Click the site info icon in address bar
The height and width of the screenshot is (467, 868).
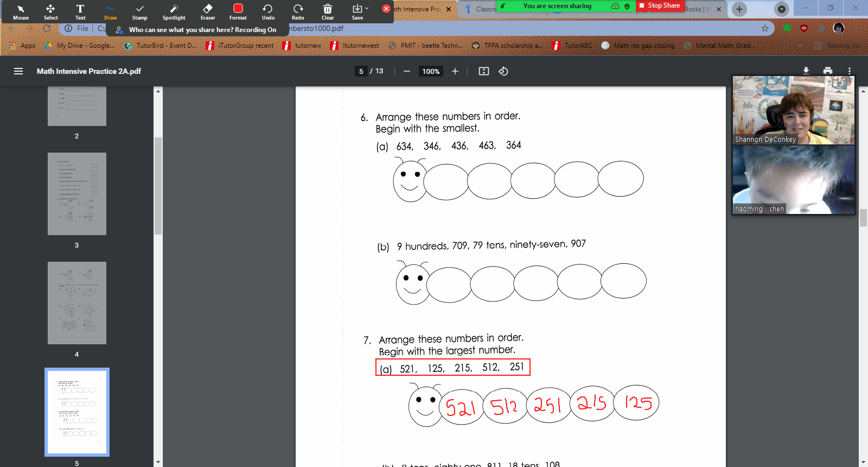click(x=68, y=28)
